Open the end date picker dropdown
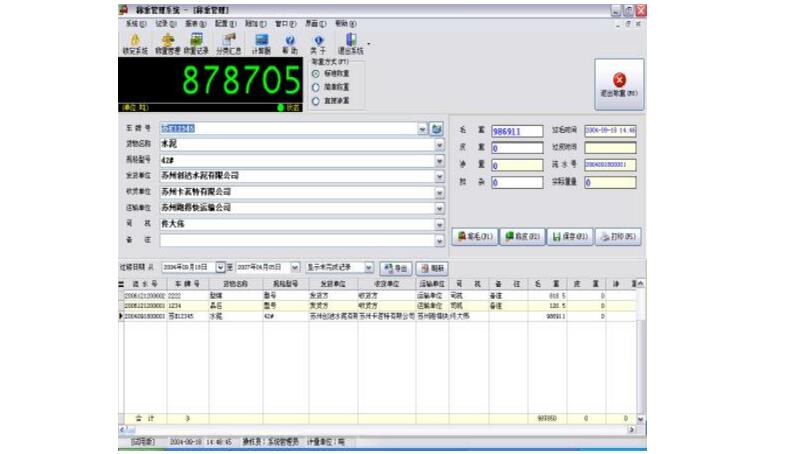 click(x=295, y=268)
